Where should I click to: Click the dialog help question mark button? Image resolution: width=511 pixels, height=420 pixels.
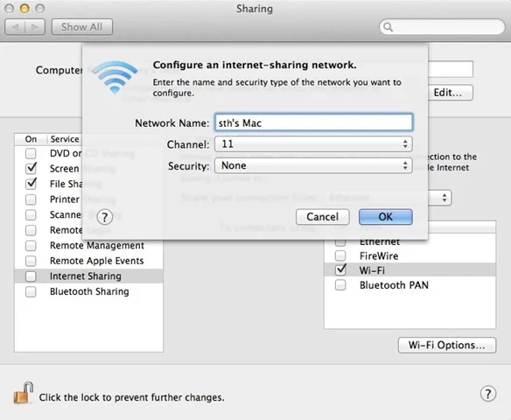(105, 217)
